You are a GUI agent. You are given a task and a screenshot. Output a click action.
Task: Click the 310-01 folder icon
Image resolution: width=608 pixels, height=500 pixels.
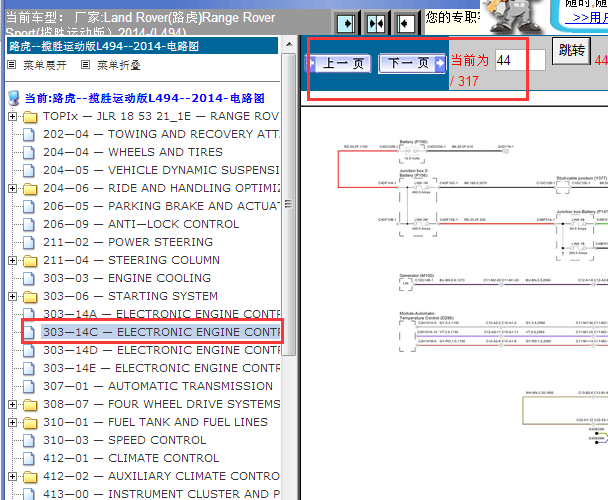tap(30, 423)
